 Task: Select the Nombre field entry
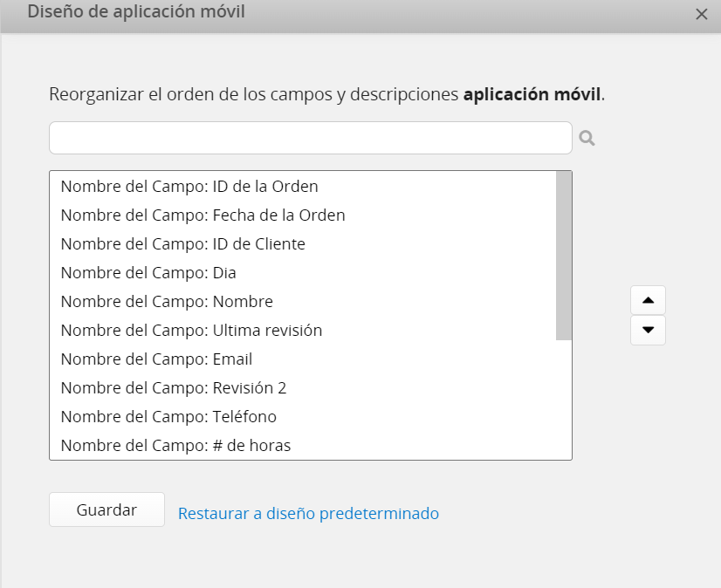(x=167, y=301)
